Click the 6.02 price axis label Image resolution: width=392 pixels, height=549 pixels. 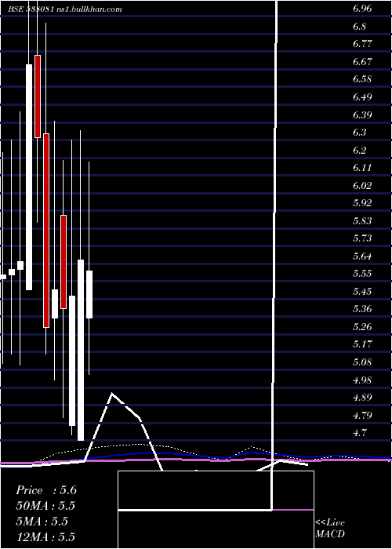pyautogui.click(x=362, y=185)
